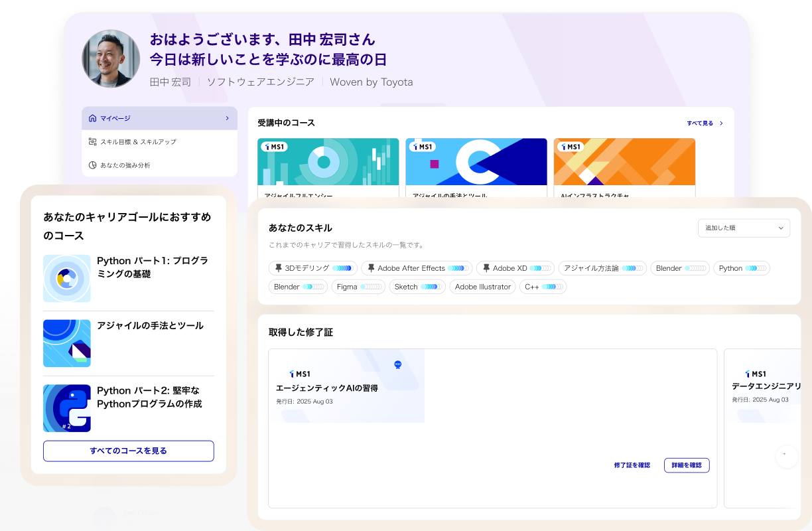Open スキル目標 & スキルアップ menu item
The image size is (812, 531).
click(x=159, y=141)
